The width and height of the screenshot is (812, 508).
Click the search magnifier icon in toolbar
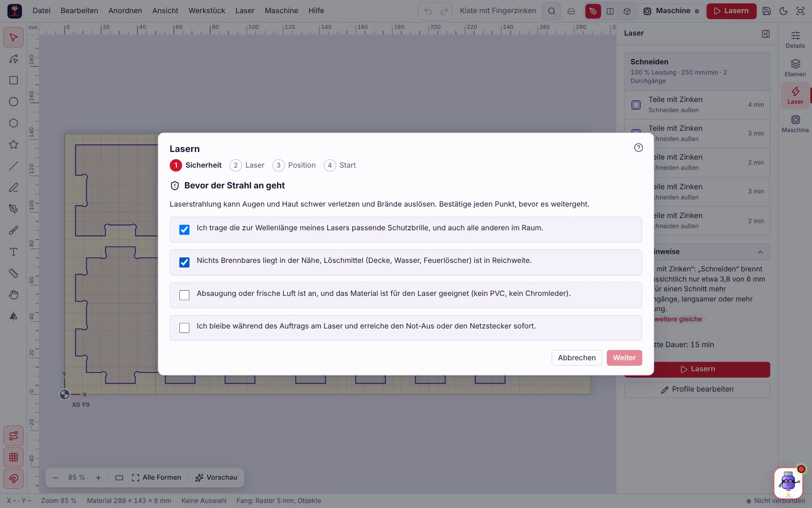[551, 11]
